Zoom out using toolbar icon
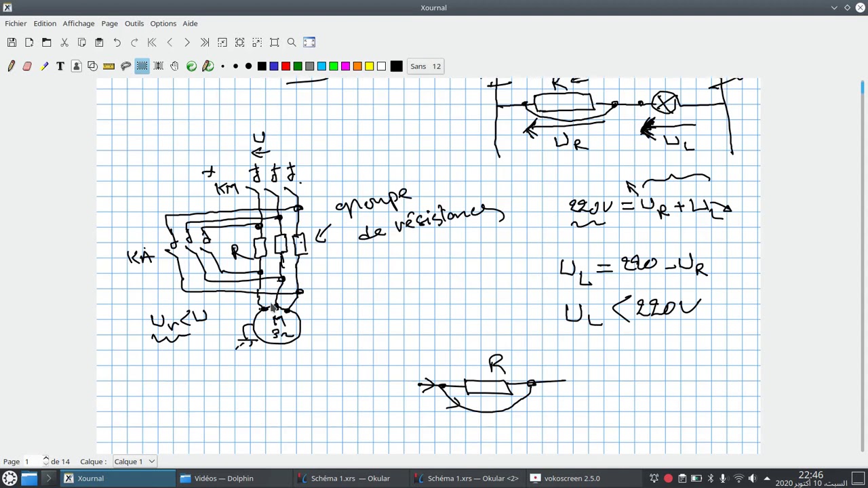This screenshot has height=488, width=868. [222, 43]
